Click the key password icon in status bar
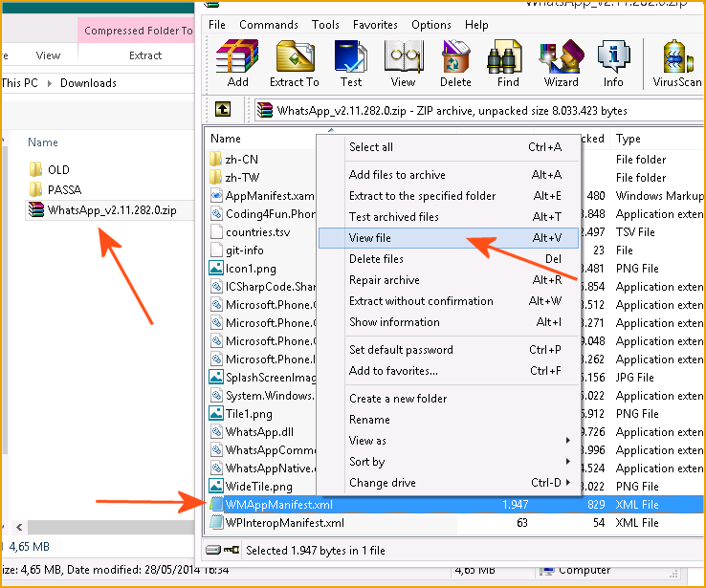Screen dimensions: 706x588 232,550
